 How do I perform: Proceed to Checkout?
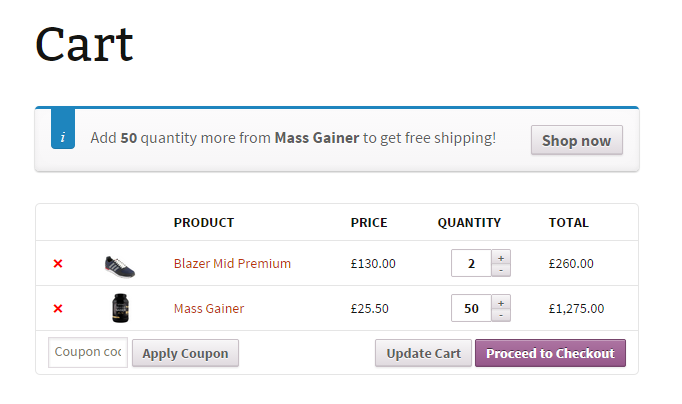[550, 353]
